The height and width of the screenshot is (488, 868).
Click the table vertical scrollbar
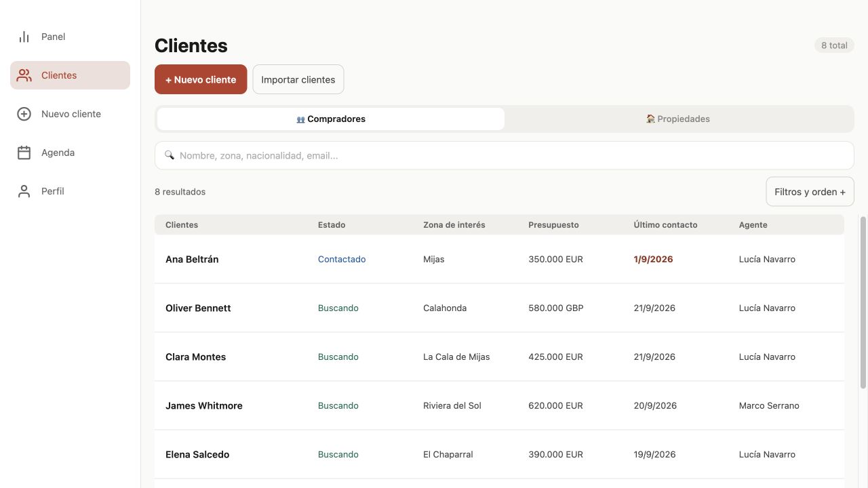point(863,303)
